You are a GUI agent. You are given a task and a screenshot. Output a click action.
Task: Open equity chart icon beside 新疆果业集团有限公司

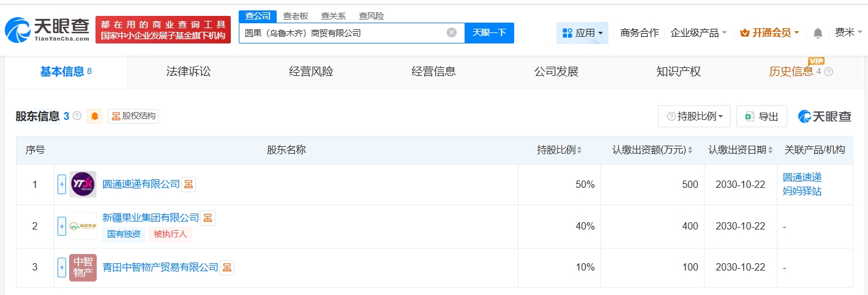(208, 218)
